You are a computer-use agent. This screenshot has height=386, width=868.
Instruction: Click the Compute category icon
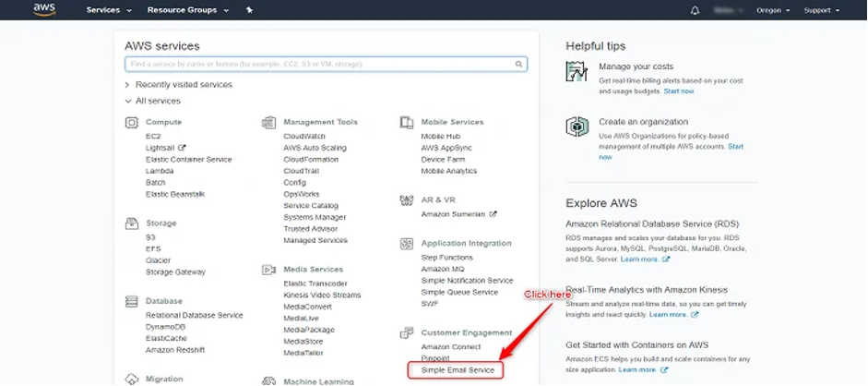131,123
